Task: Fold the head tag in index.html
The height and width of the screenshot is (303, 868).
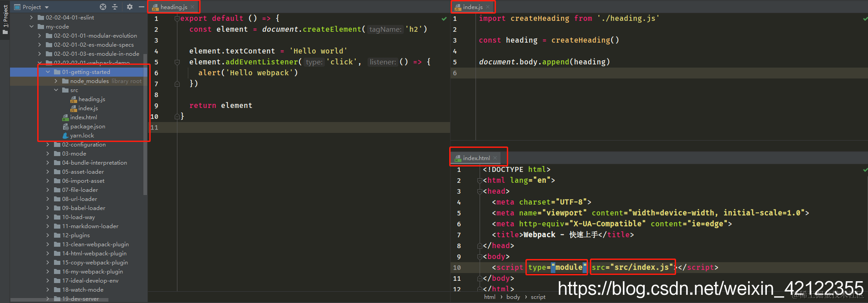Action: (x=480, y=191)
